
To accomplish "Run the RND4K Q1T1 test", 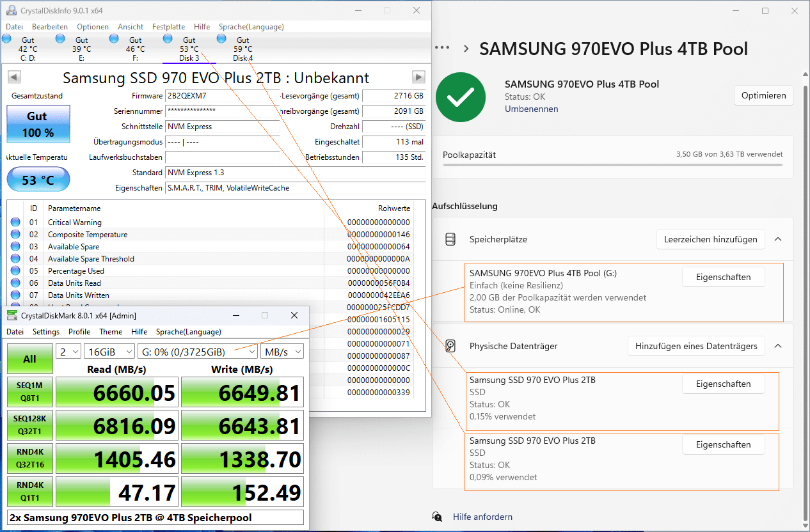I will (29, 492).
